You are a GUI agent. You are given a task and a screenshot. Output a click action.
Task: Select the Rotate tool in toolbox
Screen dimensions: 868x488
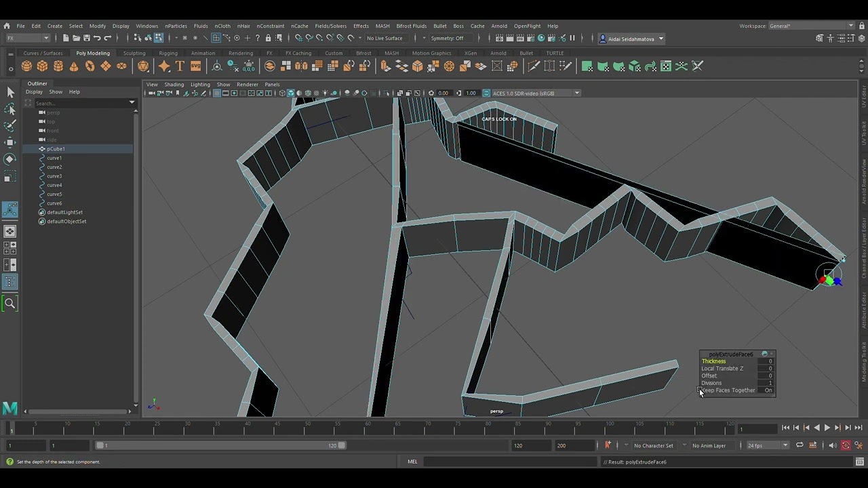coord(10,159)
